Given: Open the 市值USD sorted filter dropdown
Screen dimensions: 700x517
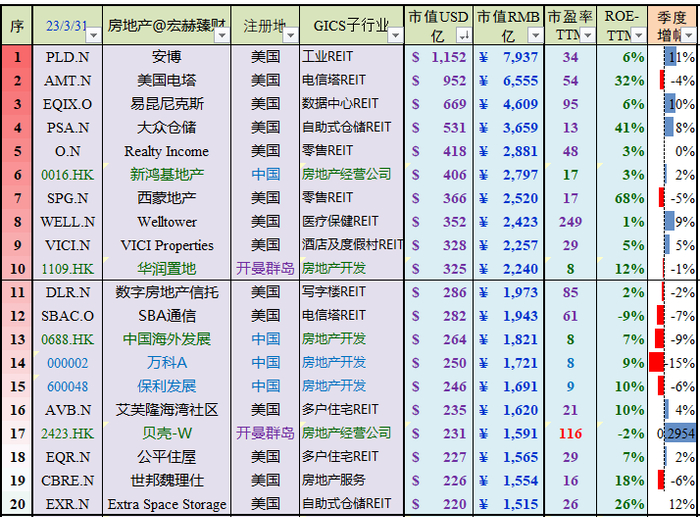Looking at the screenshot, I should [464, 34].
